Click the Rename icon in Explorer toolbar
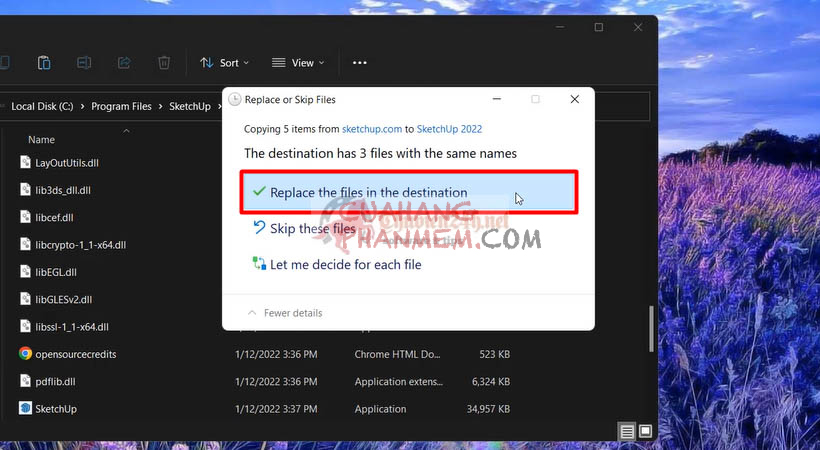 coord(84,63)
